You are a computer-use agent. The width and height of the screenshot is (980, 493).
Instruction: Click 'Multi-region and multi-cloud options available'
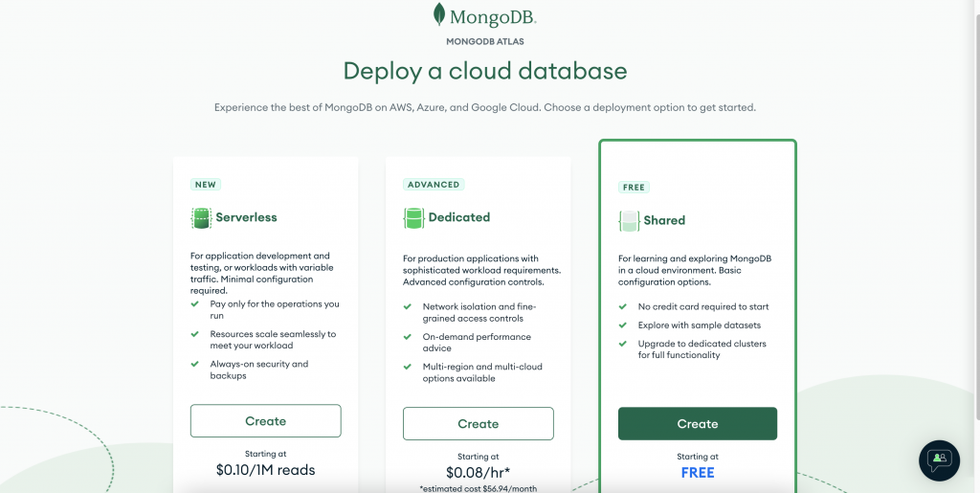pos(482,372)
